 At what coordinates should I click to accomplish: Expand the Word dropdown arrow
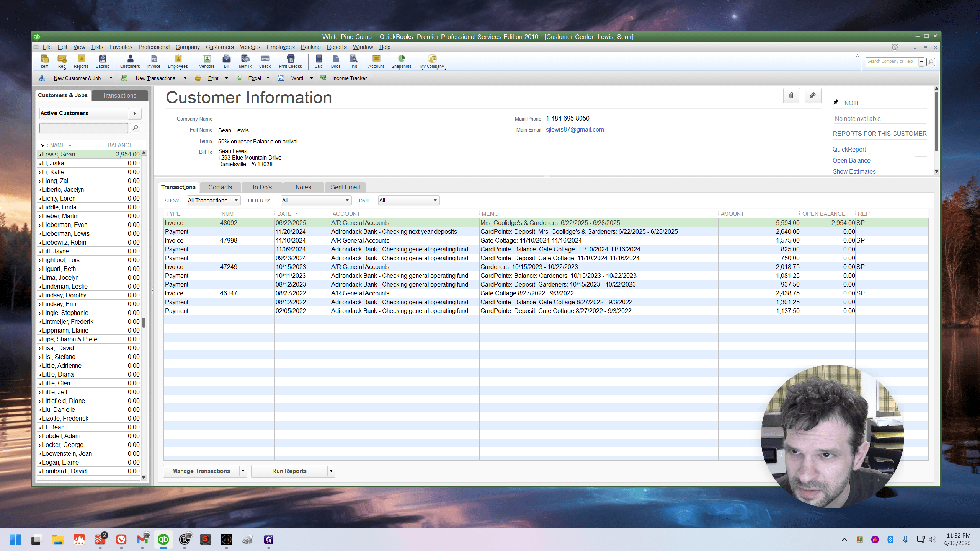(312, 78)
